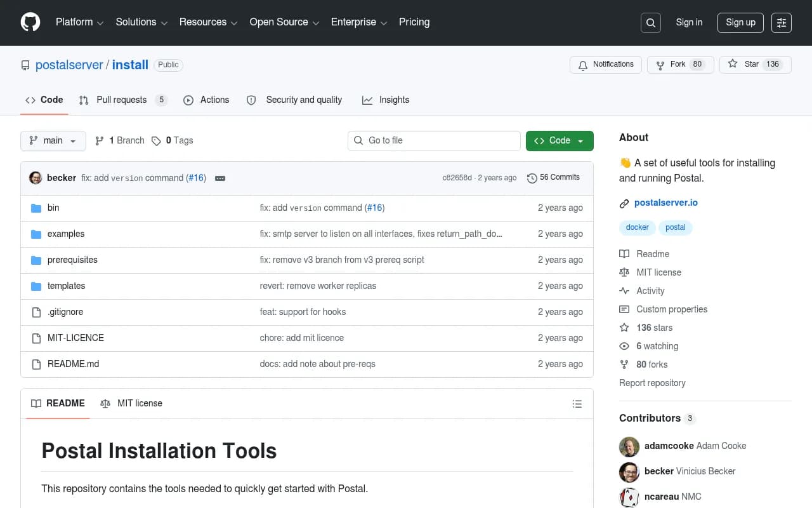Open the examples folder name

point(66,234)
